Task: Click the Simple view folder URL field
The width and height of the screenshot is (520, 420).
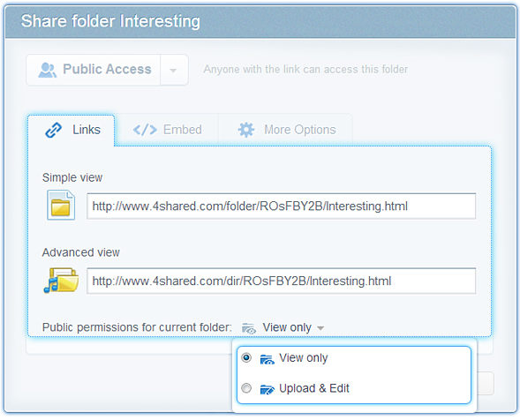Action: click(282, 206)
